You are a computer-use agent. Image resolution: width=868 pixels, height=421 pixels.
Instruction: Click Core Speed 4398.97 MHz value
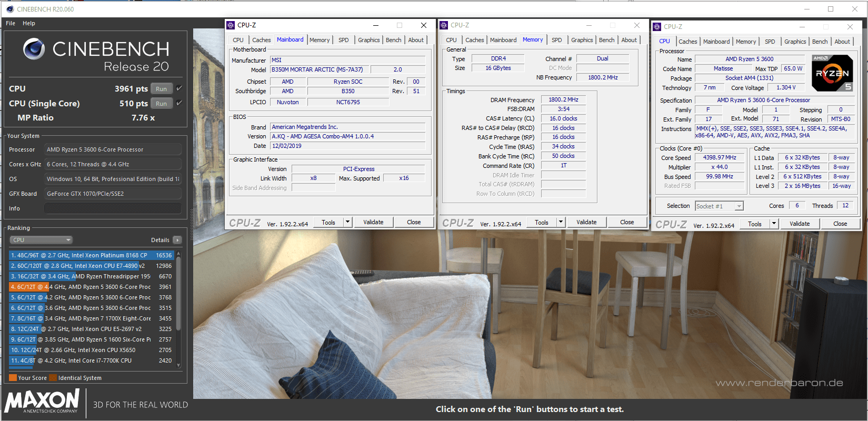point(720,157)
